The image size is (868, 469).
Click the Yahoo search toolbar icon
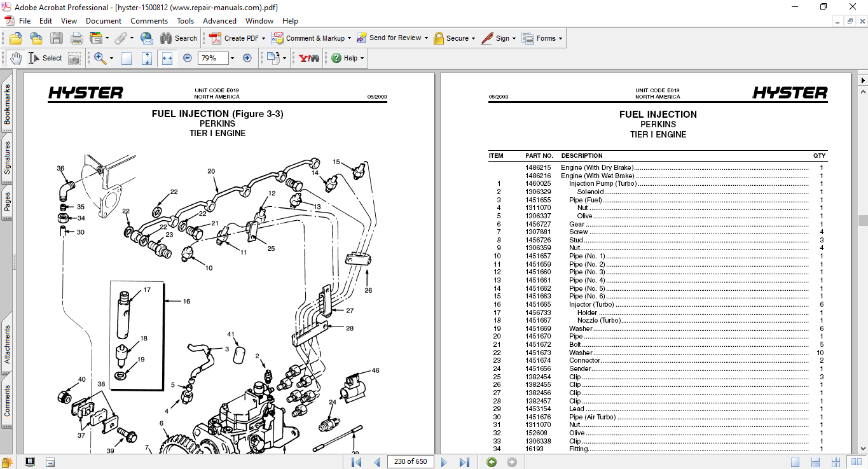(x=309, y=58)
